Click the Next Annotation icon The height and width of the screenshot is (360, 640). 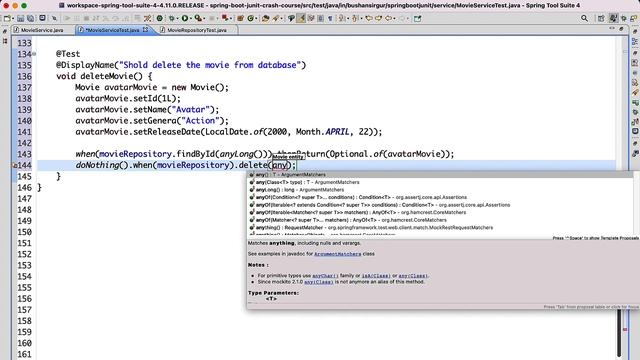[x=341, y=18]
